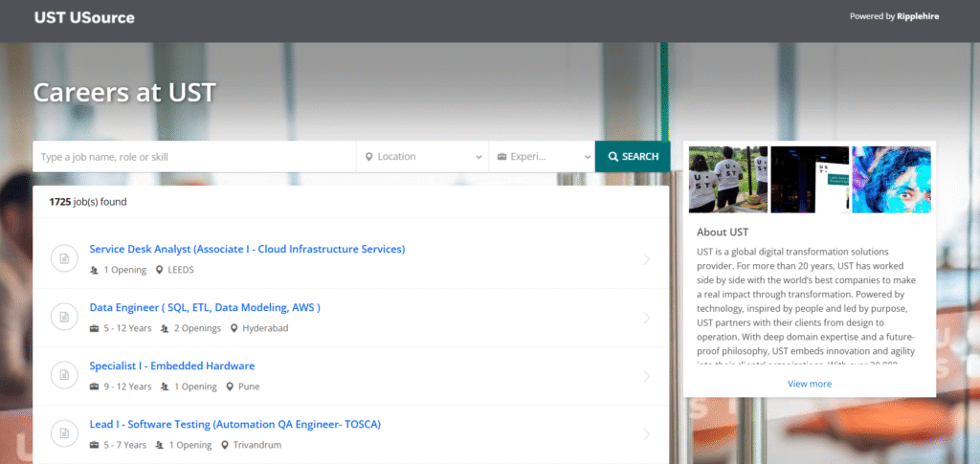Open Lead I - Software Testing TOSCA job
Viewport: 980px width, 464px height.
235,424
